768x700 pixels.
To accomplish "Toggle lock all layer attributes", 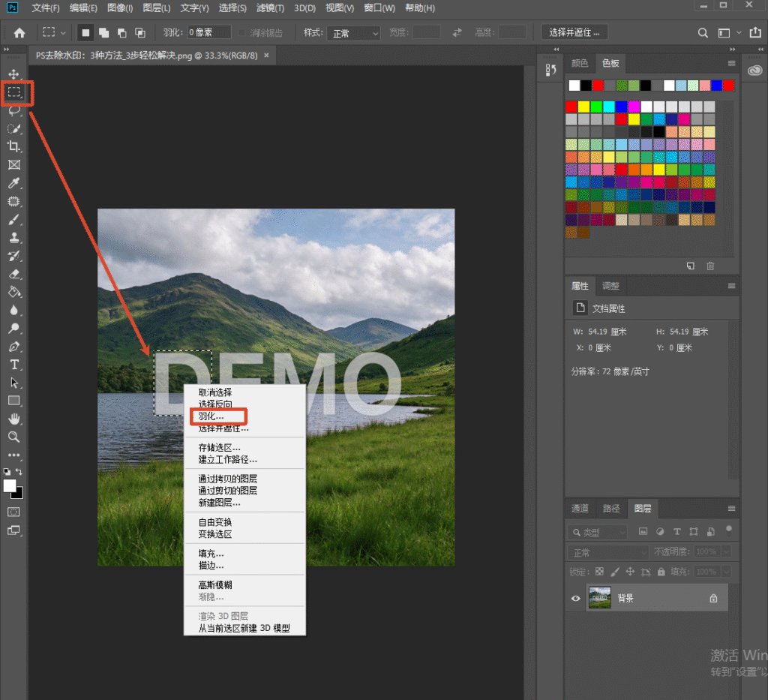I will pyautogui.click(x=661, y=572).
